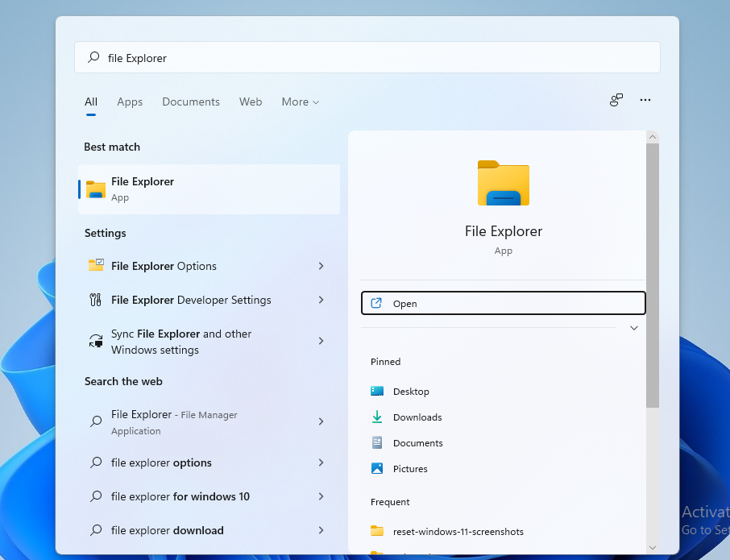Select suggestion 'file explorer for windows 10'
Viewport: 730px width, 560px height.
click(x=209, y=496)
